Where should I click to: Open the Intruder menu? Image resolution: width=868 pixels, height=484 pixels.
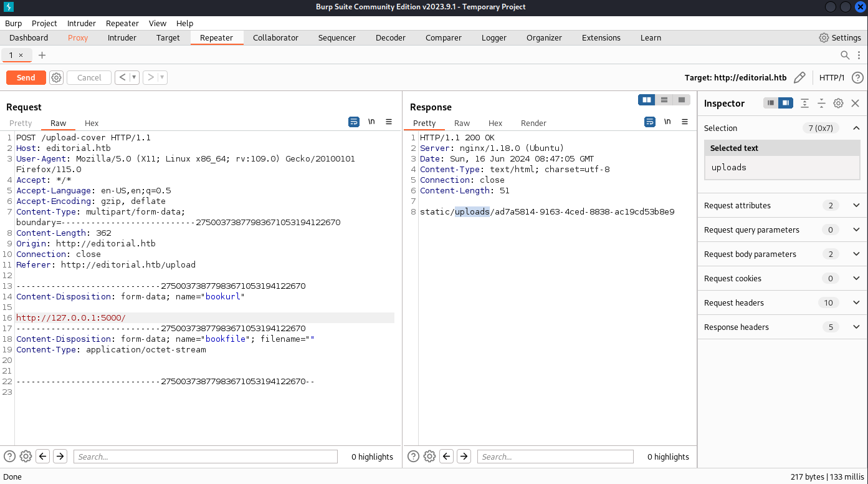(x=82, y=23)
